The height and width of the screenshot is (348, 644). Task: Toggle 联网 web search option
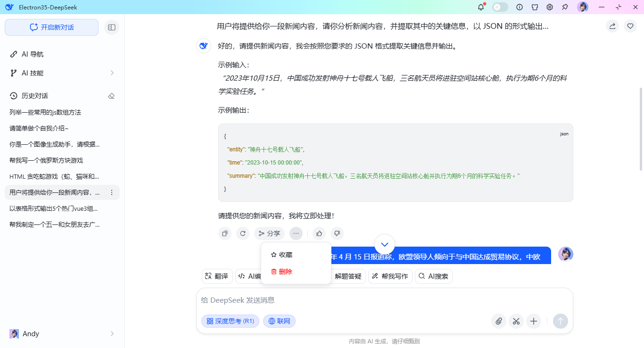tap(279, 321)
